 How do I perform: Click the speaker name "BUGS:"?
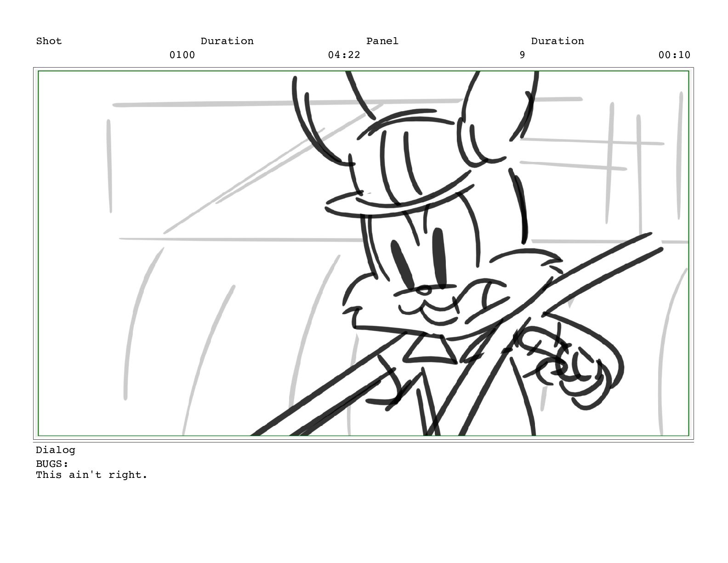52,464
